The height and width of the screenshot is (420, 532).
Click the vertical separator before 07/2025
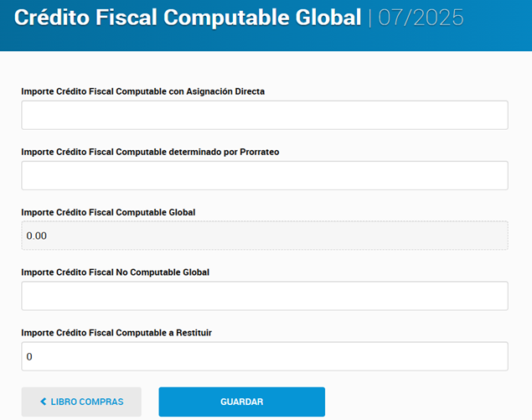coord(369,18)
